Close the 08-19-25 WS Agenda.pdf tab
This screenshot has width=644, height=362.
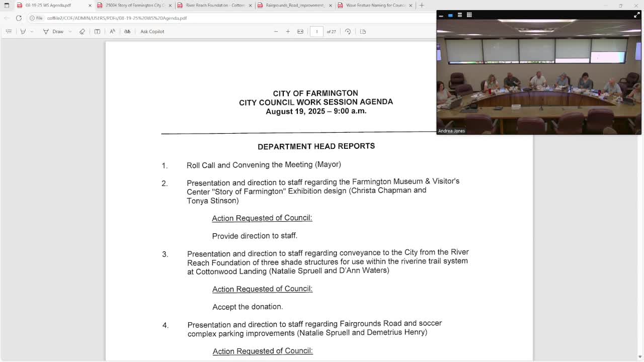point(90,5)
